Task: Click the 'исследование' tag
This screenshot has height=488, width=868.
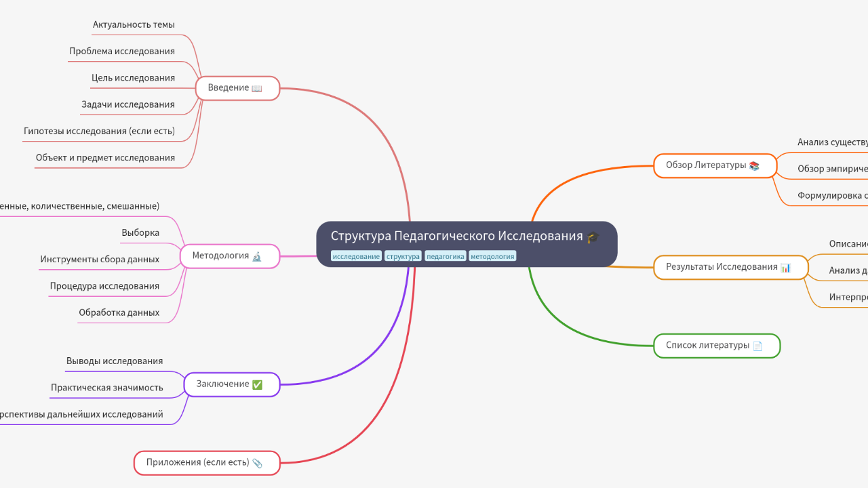Action: [x=356, y=256]
